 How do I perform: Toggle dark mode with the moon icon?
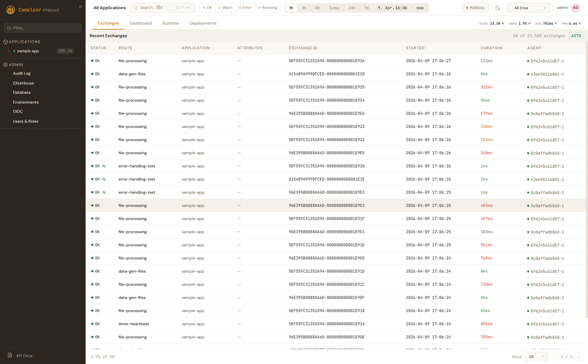tap(498, 8)
